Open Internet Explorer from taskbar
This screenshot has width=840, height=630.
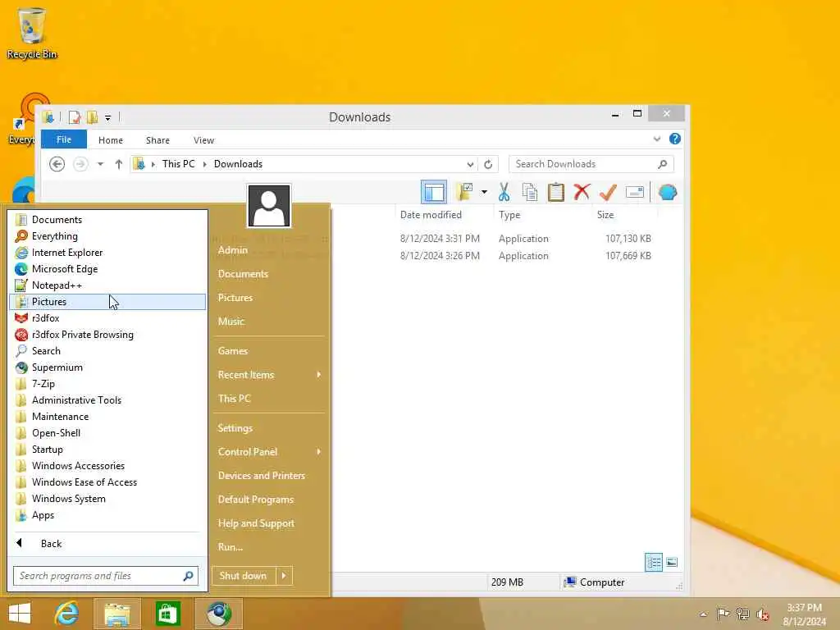66,614
